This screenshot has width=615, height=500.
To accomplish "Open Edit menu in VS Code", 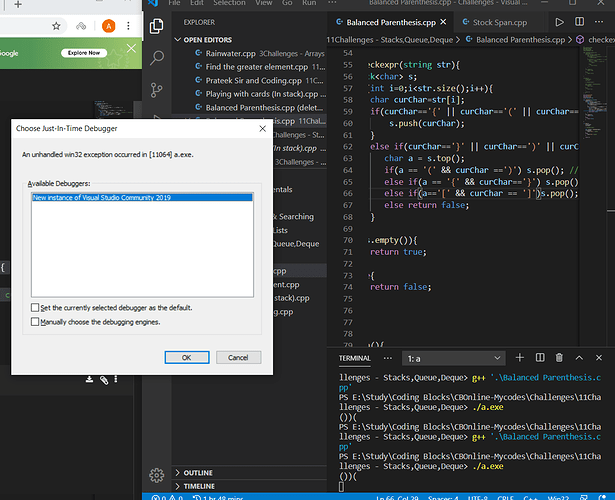I will 197,3.
